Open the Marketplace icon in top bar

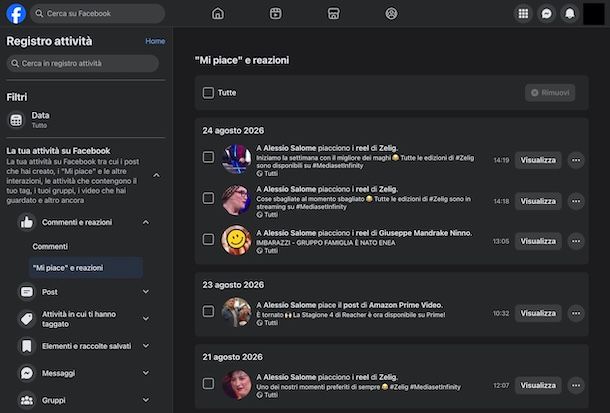333,14
